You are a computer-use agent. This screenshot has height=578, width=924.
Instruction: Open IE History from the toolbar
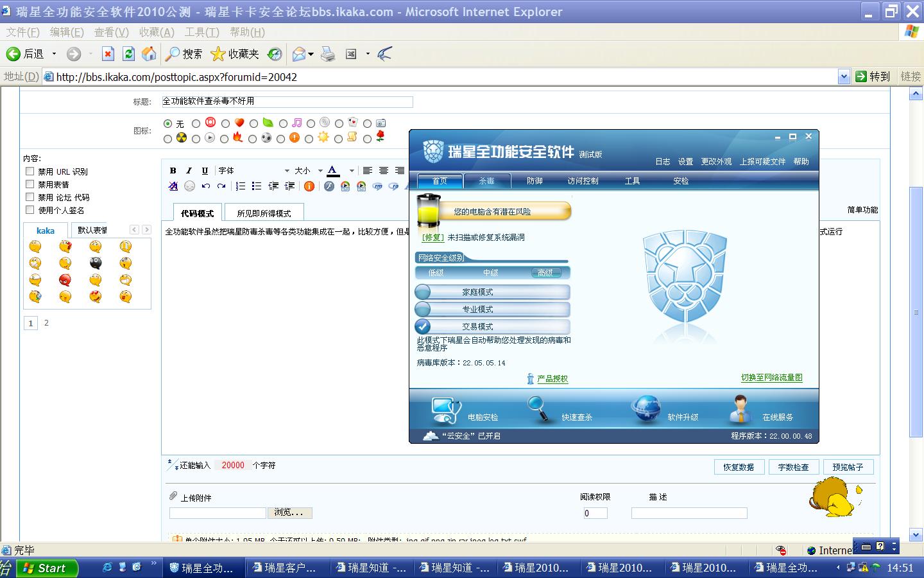(275, 54)
